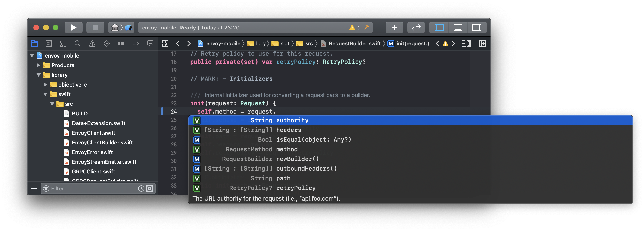Choose the headers completion suggestion
Screen dimensions: 644x231
pos(410,130)
